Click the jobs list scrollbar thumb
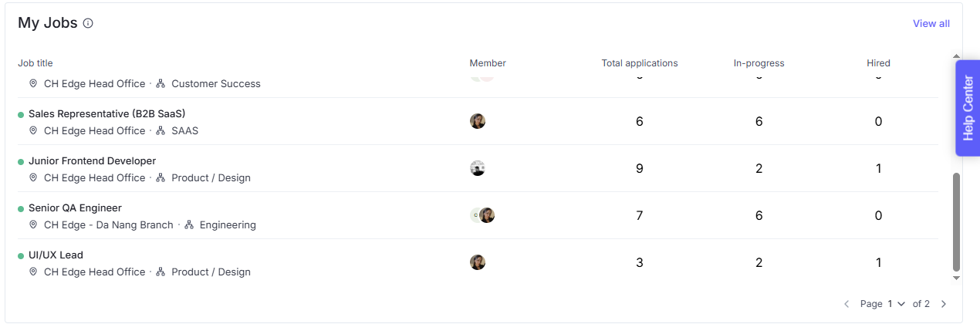This screenshot has width=980, height=324. pyautogui.click(x=957, y=221)
